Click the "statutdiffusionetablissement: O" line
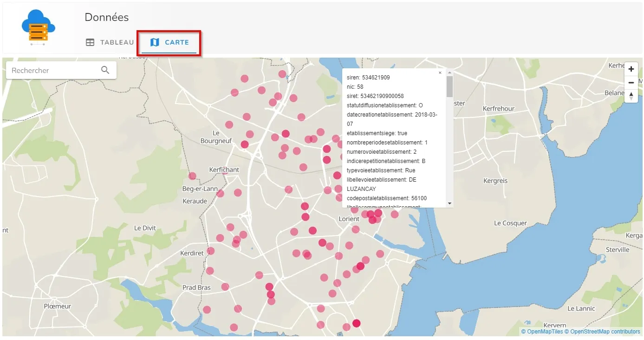 pos(385,105)
